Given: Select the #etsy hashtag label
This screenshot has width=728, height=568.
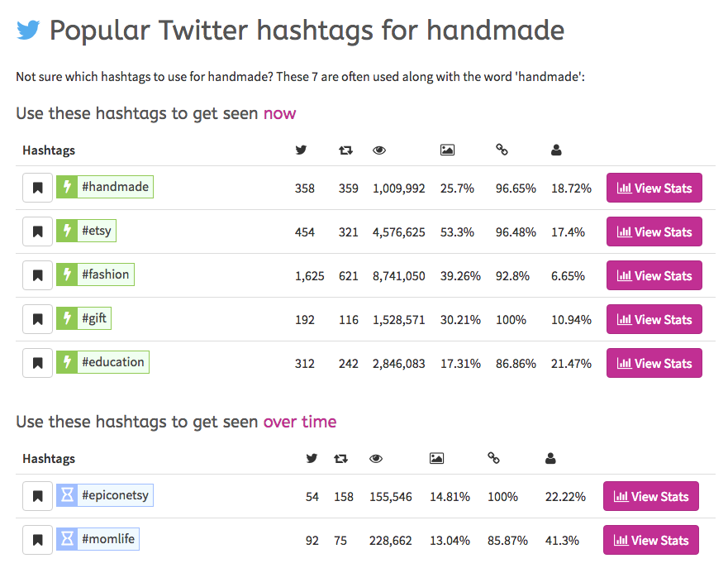Looking at the screenshot, I should point(96,231).
